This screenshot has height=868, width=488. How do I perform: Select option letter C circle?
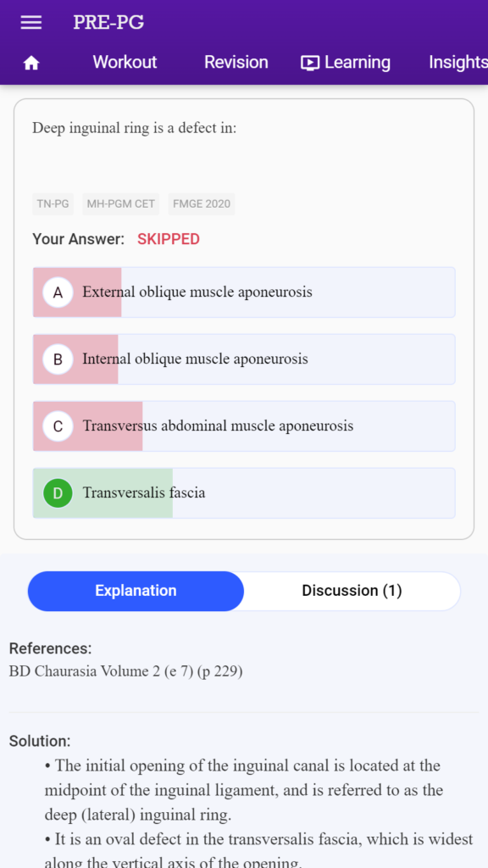[58, 426]
